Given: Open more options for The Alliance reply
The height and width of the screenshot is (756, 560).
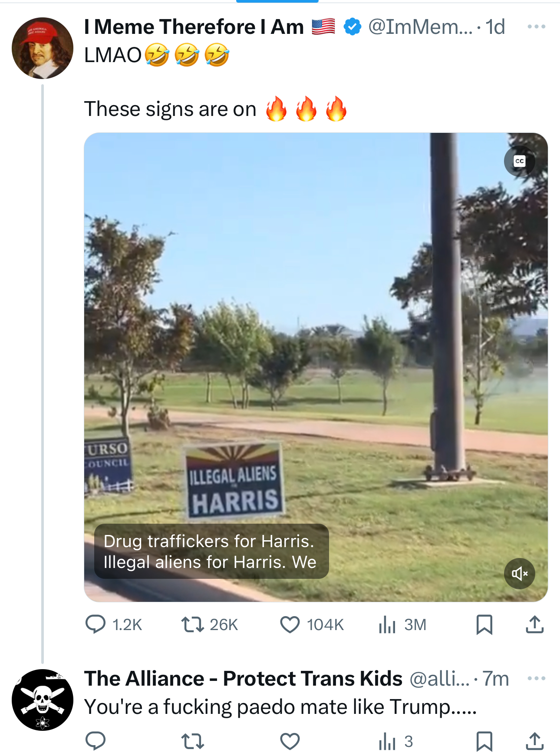Looking at the screenshot, I should (x=536, y=678).
